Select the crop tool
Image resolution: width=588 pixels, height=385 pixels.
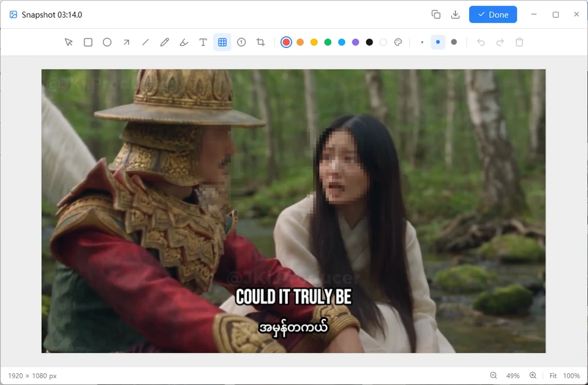pos(261,42)
